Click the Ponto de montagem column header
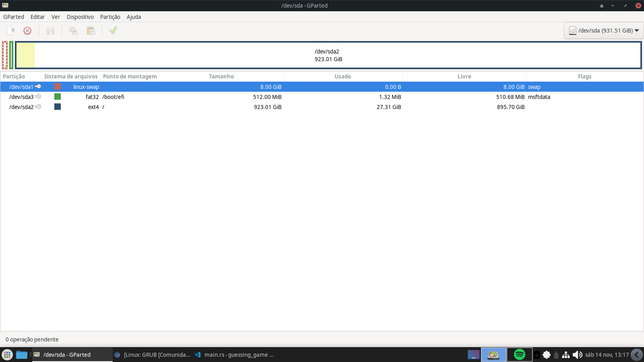Image resolution: width=644 pixels, height=362 pixels. (130, 76)
